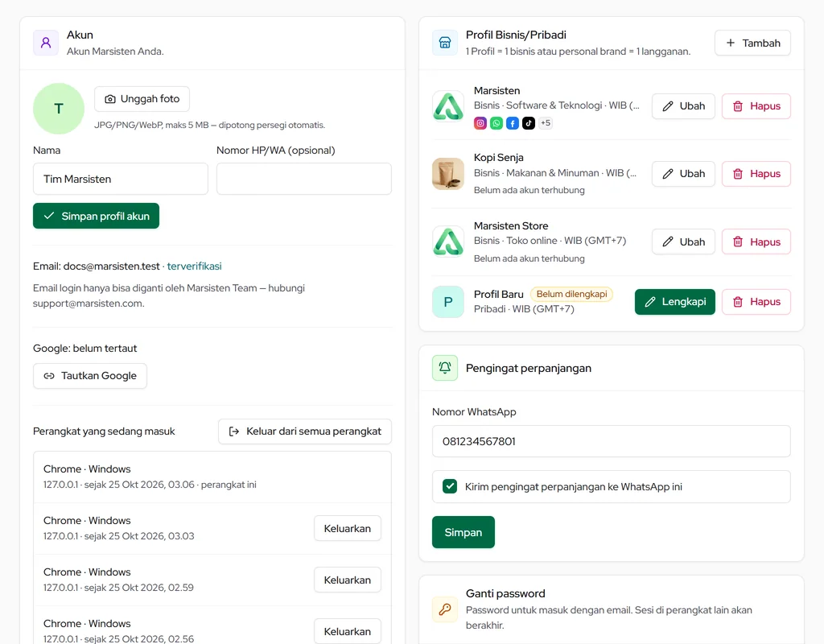Click Keluarkan for the 02.59 session

tap(348, 580)
